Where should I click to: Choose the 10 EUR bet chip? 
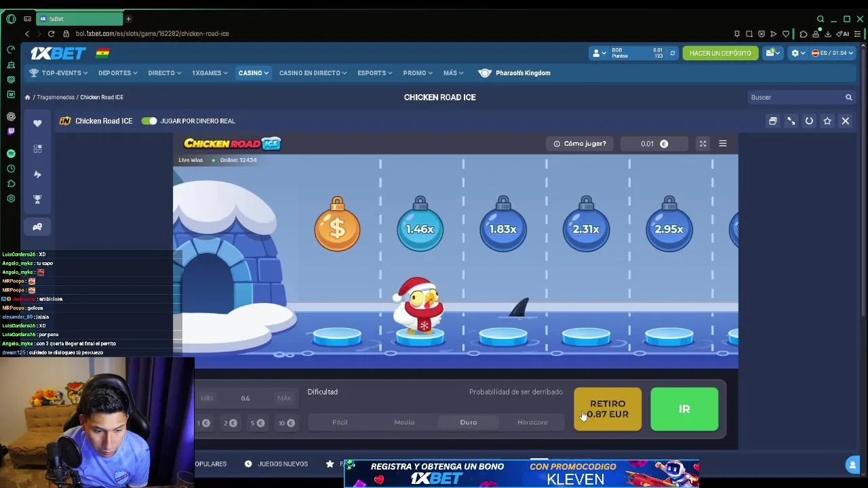pos(286,423)
